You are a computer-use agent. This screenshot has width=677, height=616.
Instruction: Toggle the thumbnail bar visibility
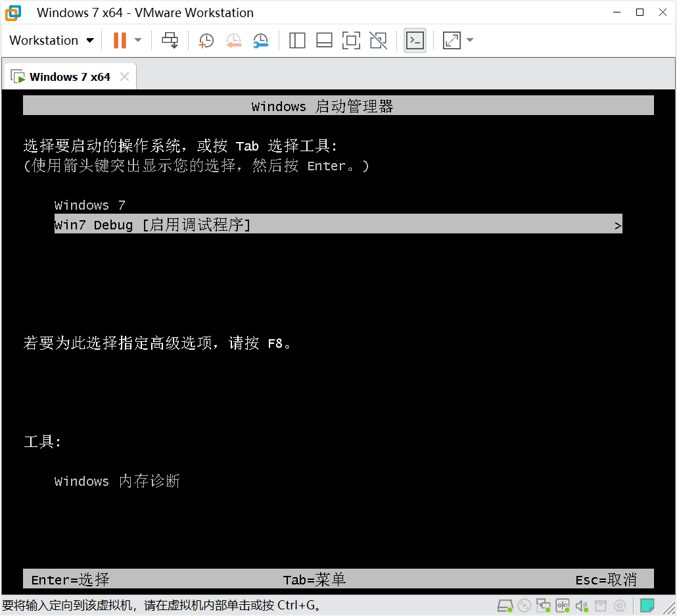(324, 40)
